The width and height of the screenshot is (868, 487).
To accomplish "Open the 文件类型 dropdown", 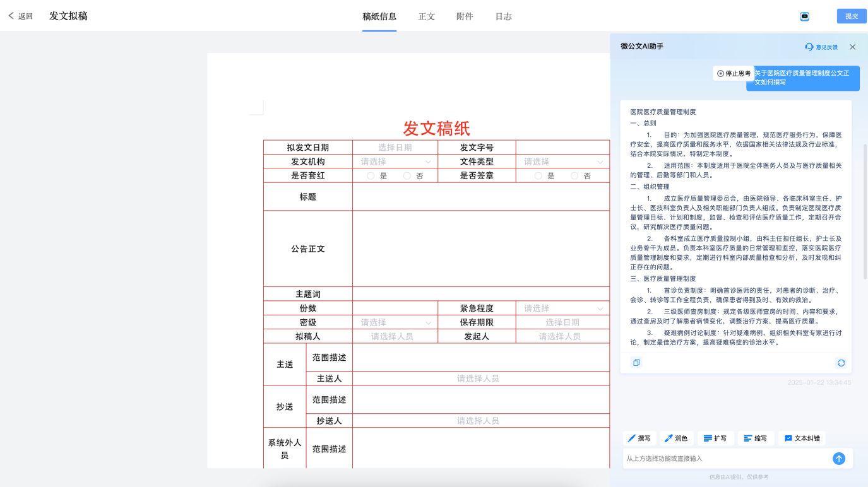I will [x=562, y=162].
